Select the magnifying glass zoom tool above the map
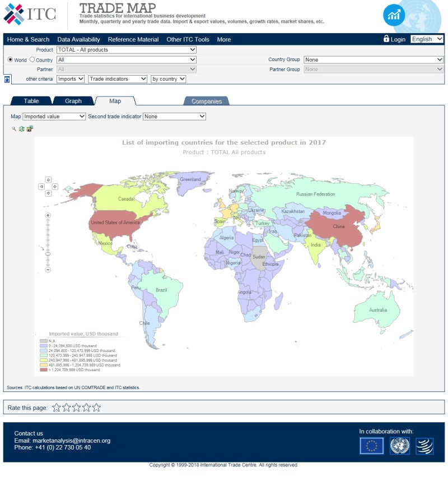This screenshot has height=477, width=448. coord(14,128)
